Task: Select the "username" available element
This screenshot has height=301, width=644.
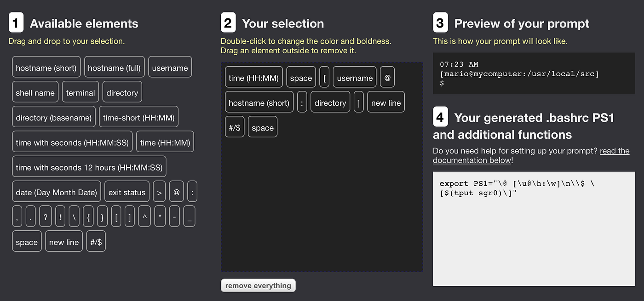Action: pos(170,67)
